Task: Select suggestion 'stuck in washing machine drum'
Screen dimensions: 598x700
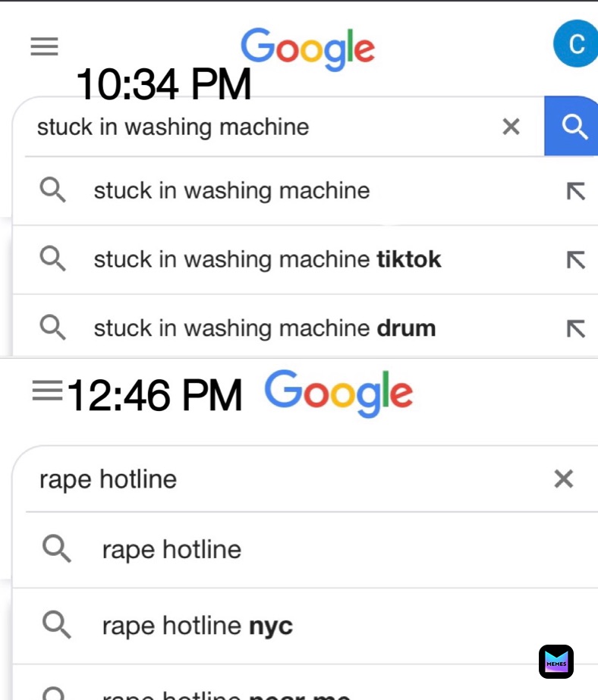Action: (x=305, y=328)
